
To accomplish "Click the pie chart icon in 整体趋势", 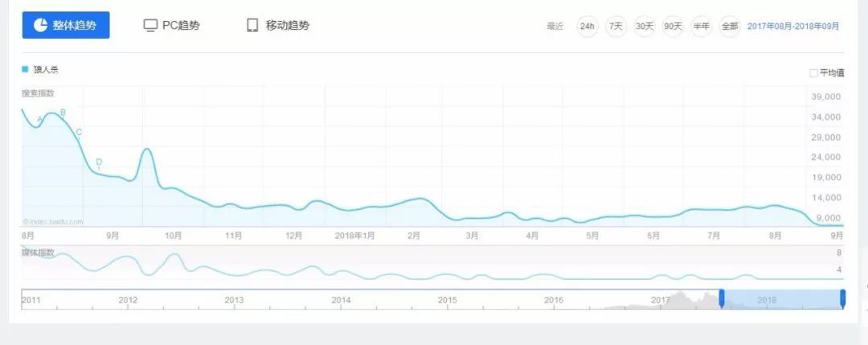I will (40, 25).
